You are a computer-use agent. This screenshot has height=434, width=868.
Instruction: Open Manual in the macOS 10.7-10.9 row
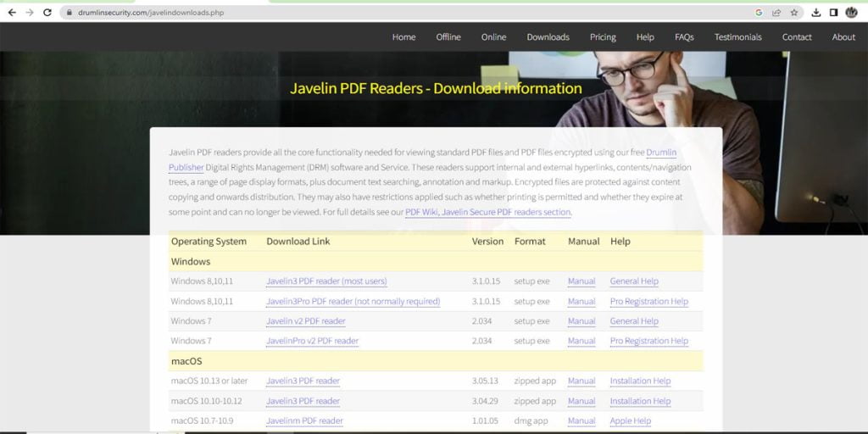(x=581, y=420)
